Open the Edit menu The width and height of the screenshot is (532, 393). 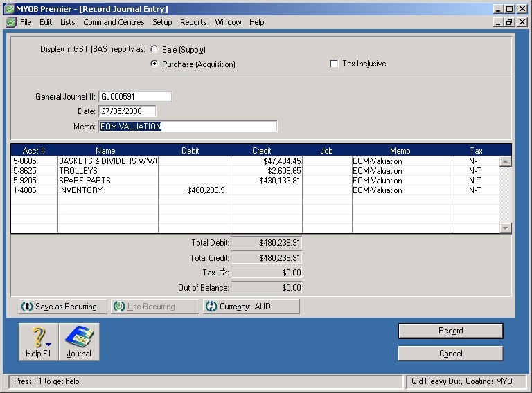click(x=46, y=22)
